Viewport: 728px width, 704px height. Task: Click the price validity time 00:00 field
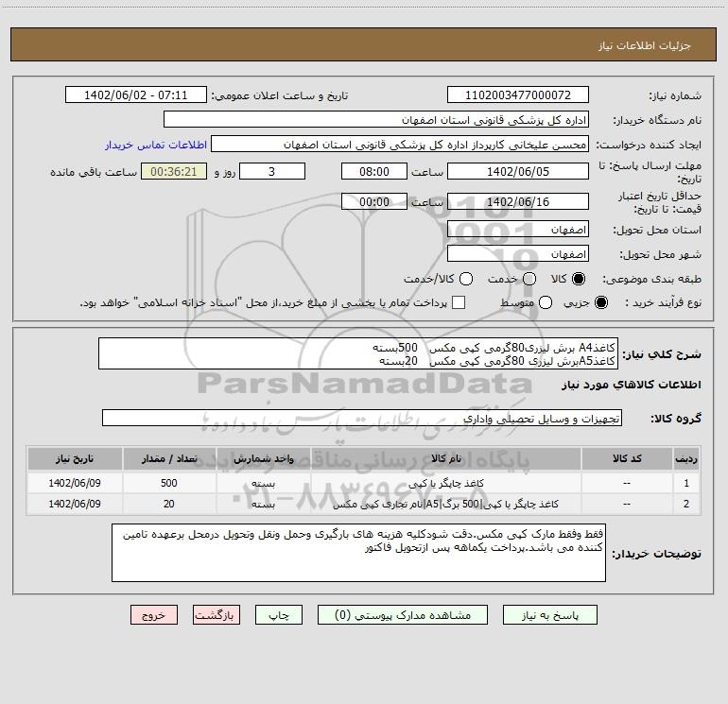(374, 201)
